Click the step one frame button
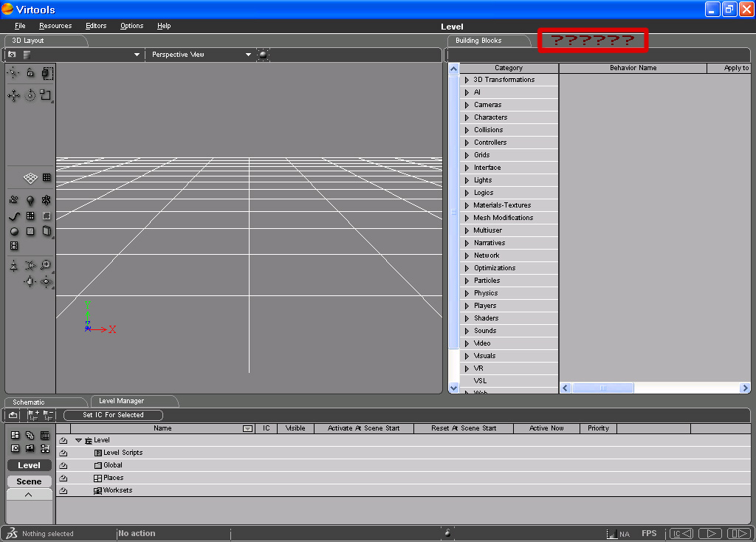Image resolution: width=756 pixels, height=542 pixels. pos(738,533)
